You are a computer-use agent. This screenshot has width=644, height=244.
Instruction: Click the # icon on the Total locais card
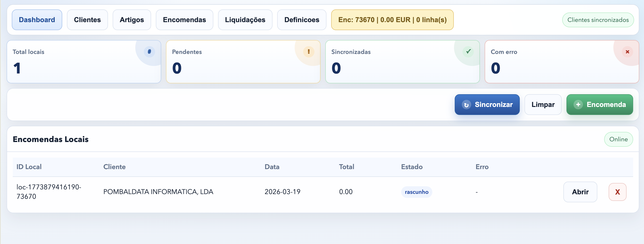pos(149,52)
